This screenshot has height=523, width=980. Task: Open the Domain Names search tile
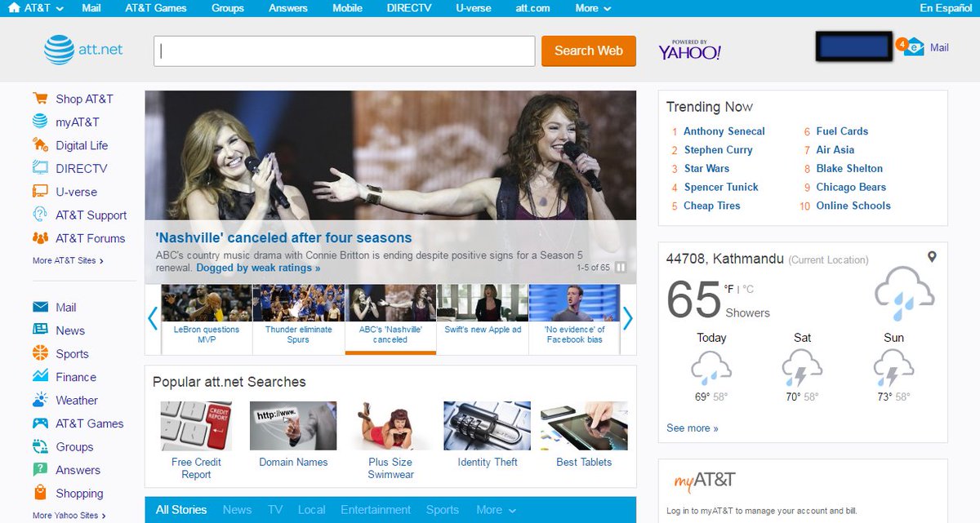[293, 435]
